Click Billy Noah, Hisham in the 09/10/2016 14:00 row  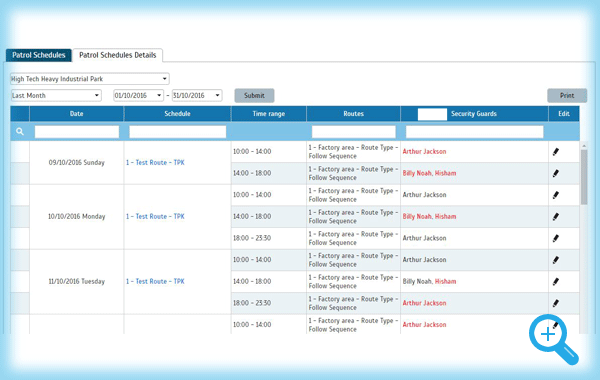click(x=429, y=173)
